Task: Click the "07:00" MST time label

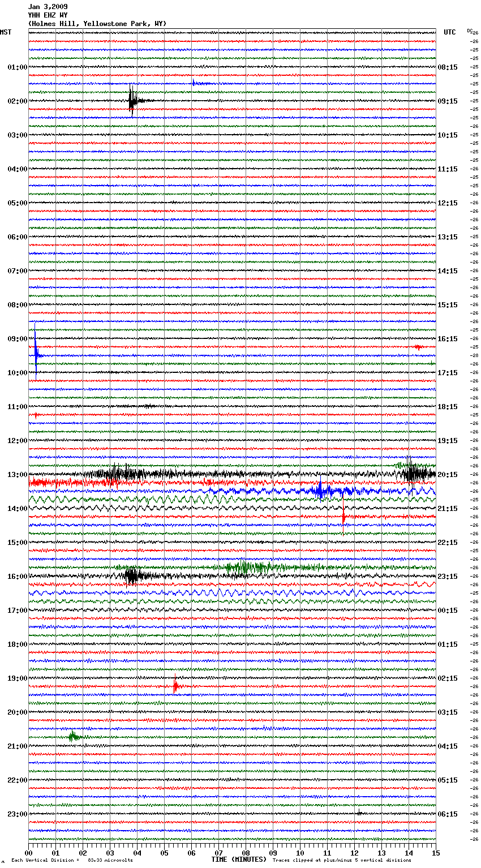Action: click(x=17, y=271)
